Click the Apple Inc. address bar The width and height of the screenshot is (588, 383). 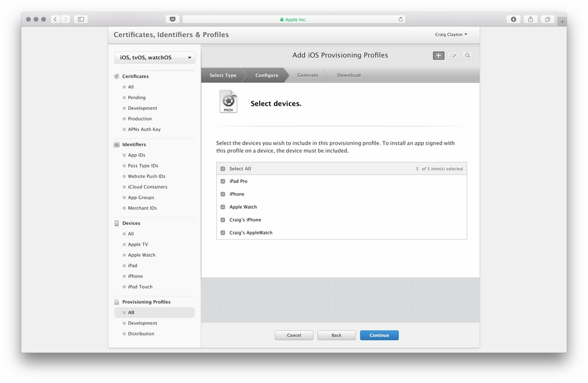click(293, 19)
